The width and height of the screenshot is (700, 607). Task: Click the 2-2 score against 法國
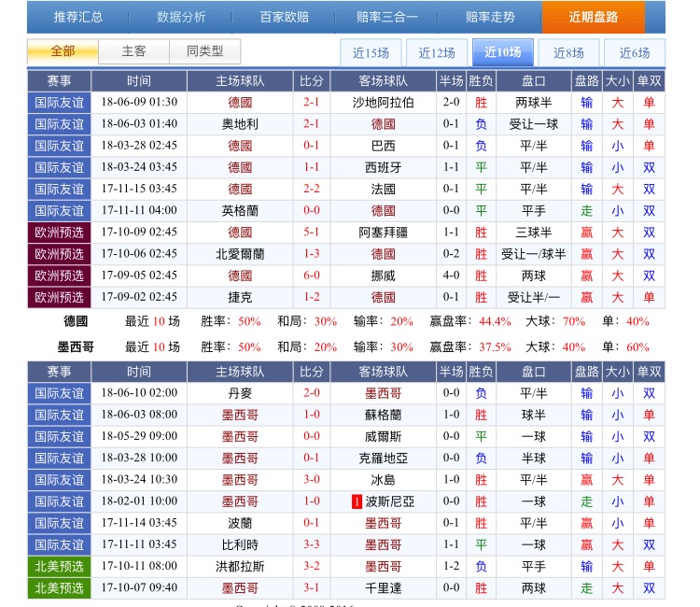312,189
